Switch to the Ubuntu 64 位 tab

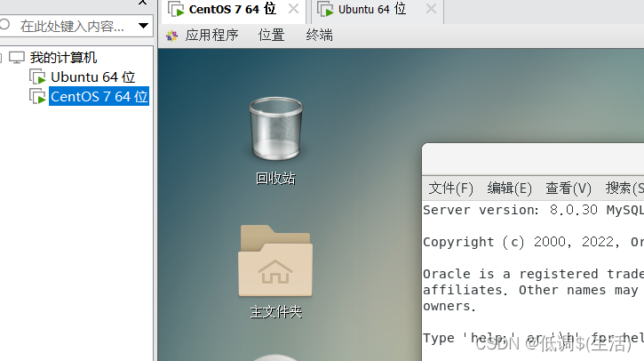coord(372,9)
